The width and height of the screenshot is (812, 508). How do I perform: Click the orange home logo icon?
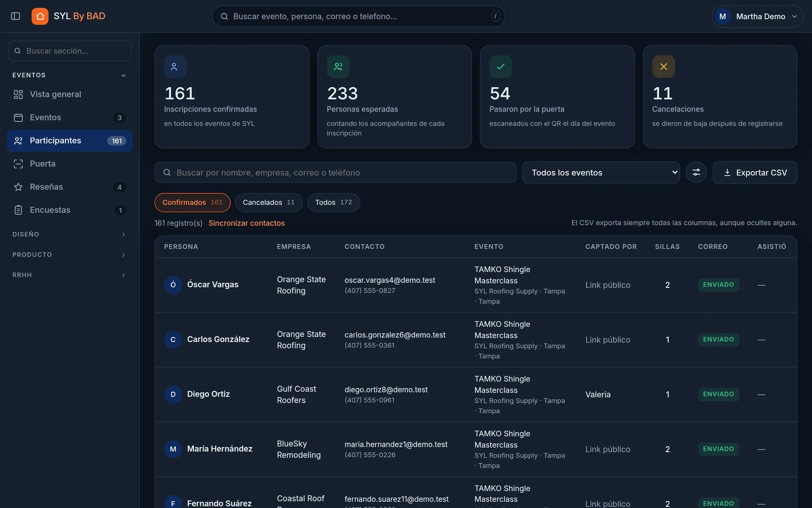[x=40, y=16]
